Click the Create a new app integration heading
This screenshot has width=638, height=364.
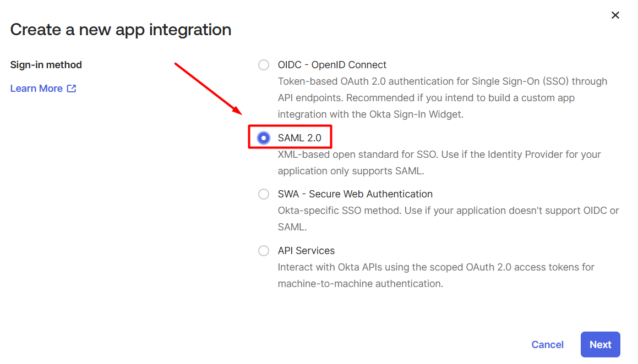click(121, 30)
